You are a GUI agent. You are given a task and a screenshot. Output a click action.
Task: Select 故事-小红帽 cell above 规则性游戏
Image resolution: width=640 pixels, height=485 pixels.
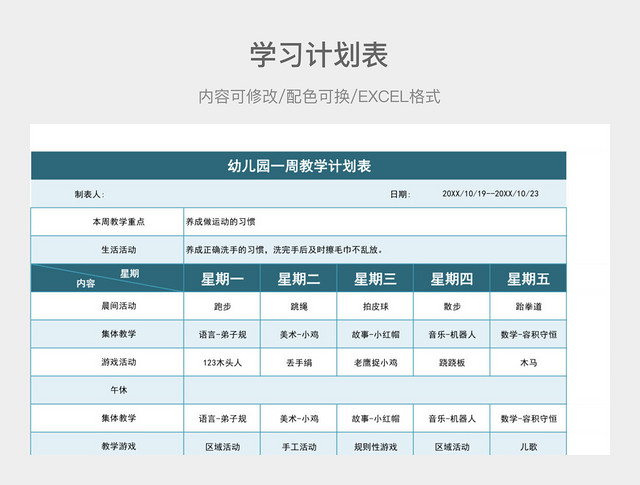tap(375, 418)
